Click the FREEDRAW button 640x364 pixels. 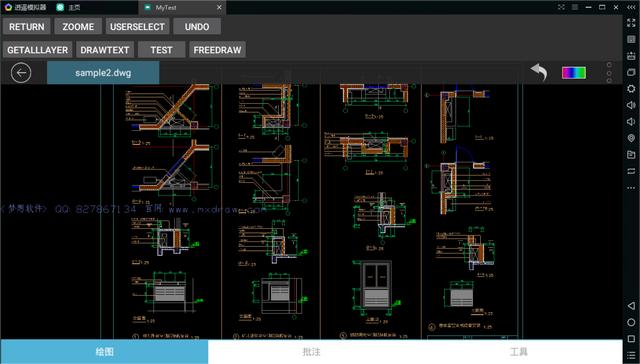pos(217,50)
